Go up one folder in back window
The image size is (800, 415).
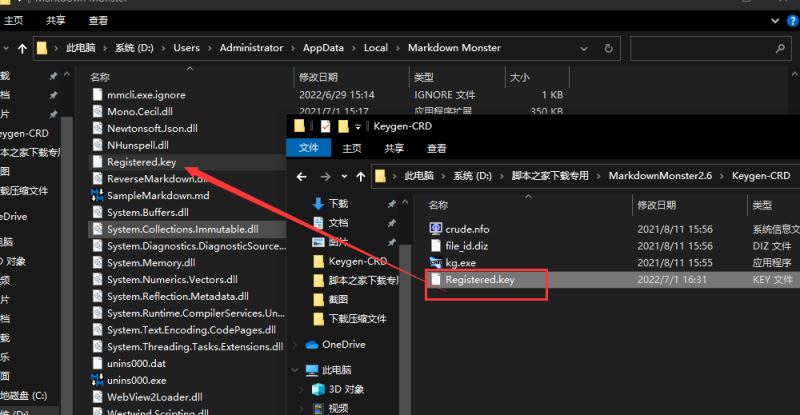pos(22,48)
